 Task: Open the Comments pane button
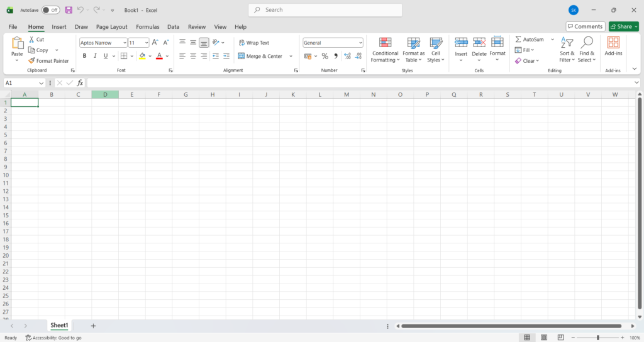[585, 26]
